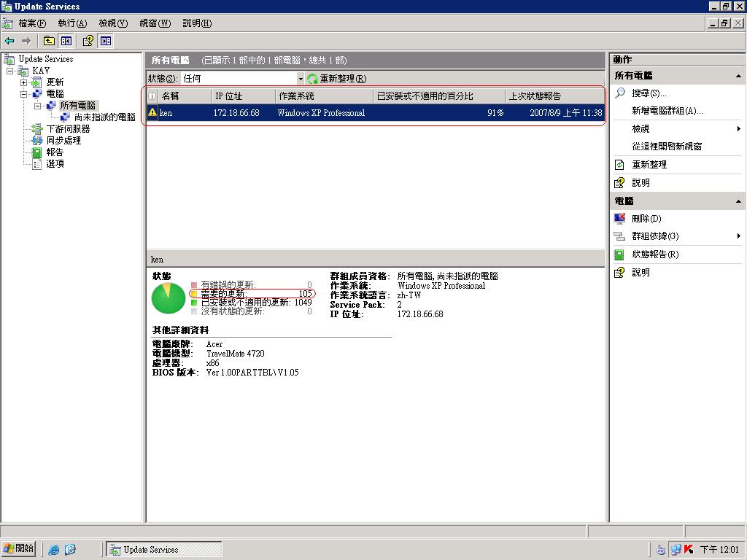This screenshot has height=560, width=747.
Task: Sort by 已安裝或不適用的百分比 column header
Action: pyautogui.click(x=438, y=96)
